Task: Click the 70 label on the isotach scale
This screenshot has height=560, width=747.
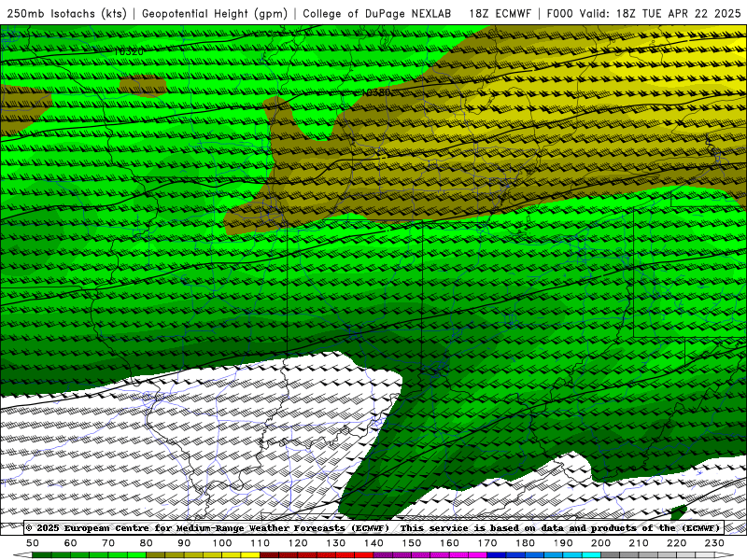Action: click(x=108, y=543)
